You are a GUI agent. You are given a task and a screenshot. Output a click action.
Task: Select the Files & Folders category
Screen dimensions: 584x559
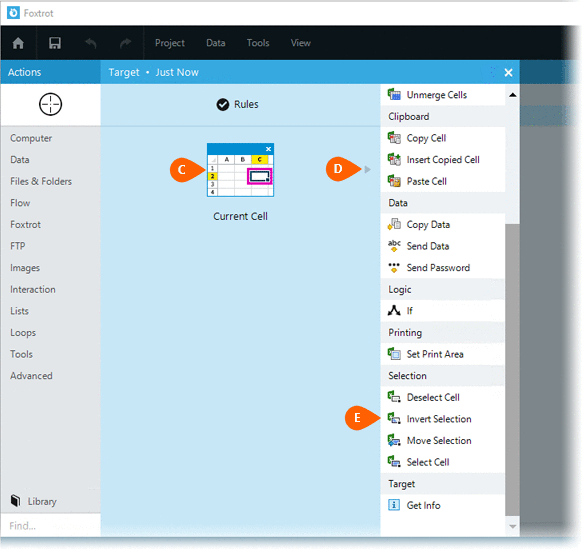(41, 181)
